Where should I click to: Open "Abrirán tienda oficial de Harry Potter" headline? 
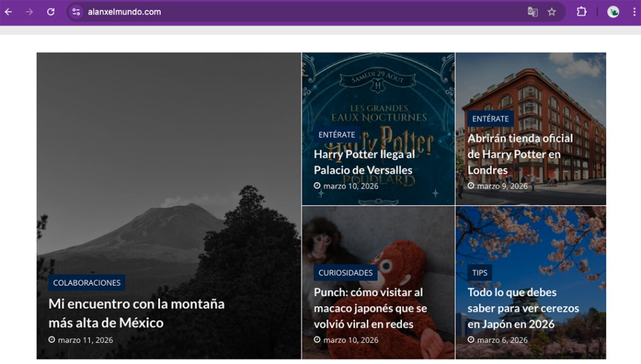[520, 154]
